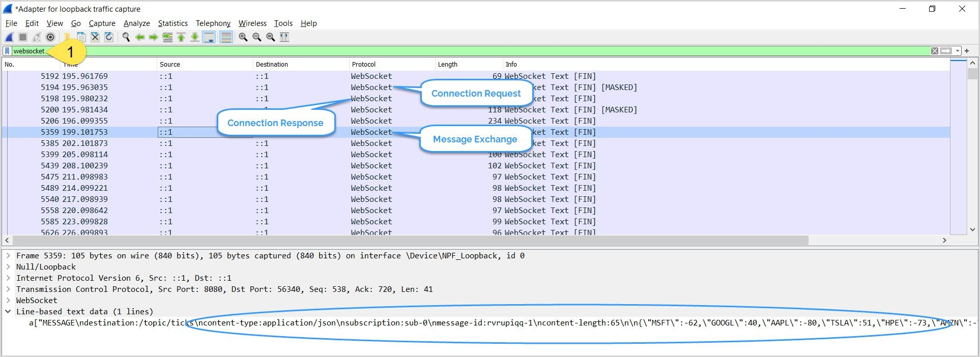Stop the running packet capture
980x357 pixels.
tap(23, 37)
